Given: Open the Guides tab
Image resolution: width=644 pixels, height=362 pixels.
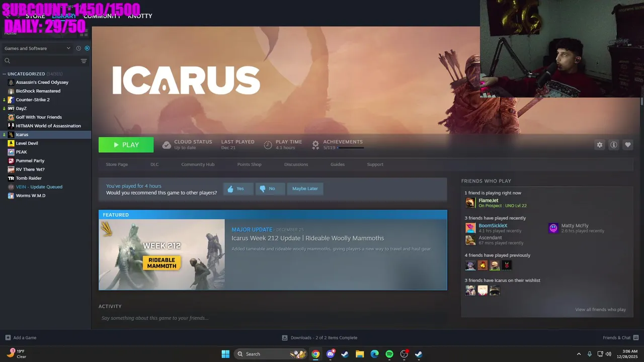Looking at the screenshot, I should (338, 164).
